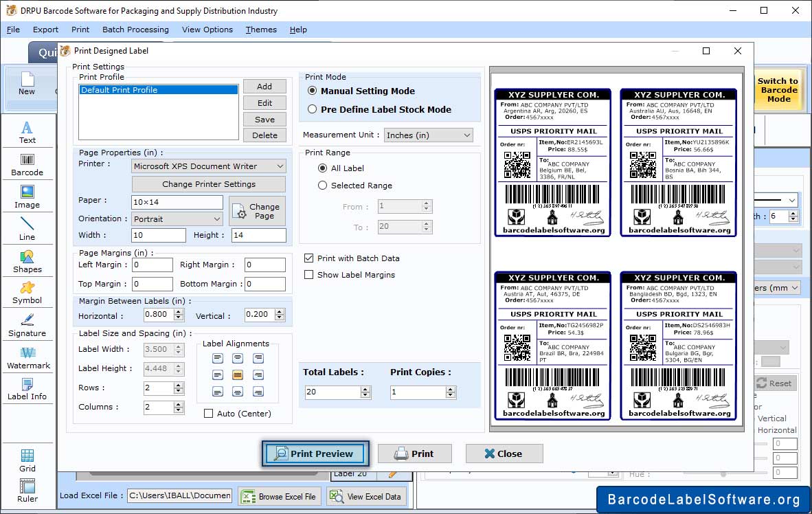
Task: Open the File menu
Action: point(13,30)
